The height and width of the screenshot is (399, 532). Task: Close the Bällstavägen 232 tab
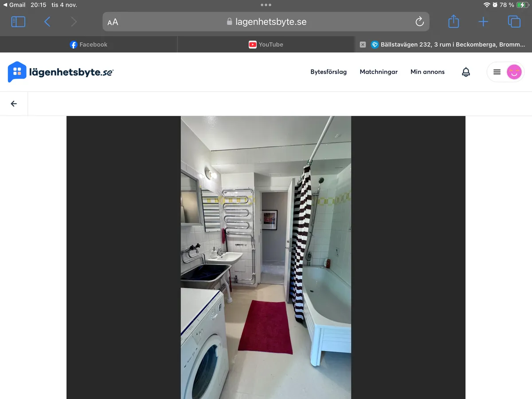363,44
